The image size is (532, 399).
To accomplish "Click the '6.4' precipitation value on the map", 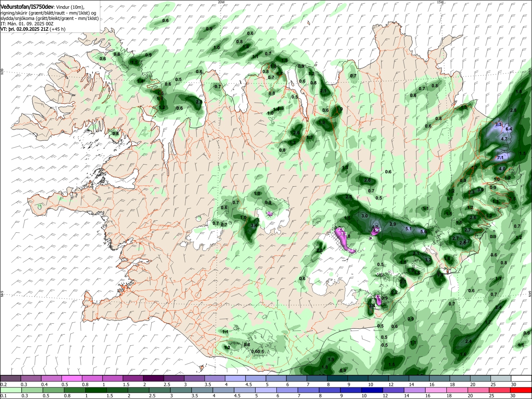I will 509,129.
